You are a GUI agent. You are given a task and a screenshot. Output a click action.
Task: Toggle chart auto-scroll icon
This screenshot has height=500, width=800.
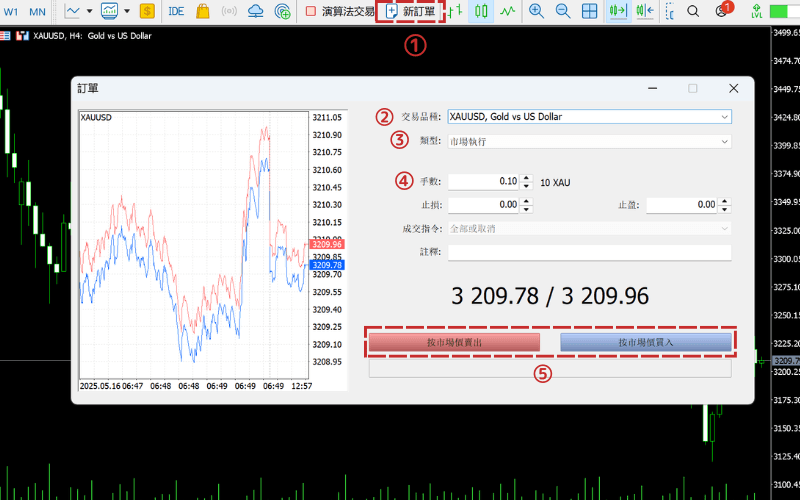pos(618,11)
